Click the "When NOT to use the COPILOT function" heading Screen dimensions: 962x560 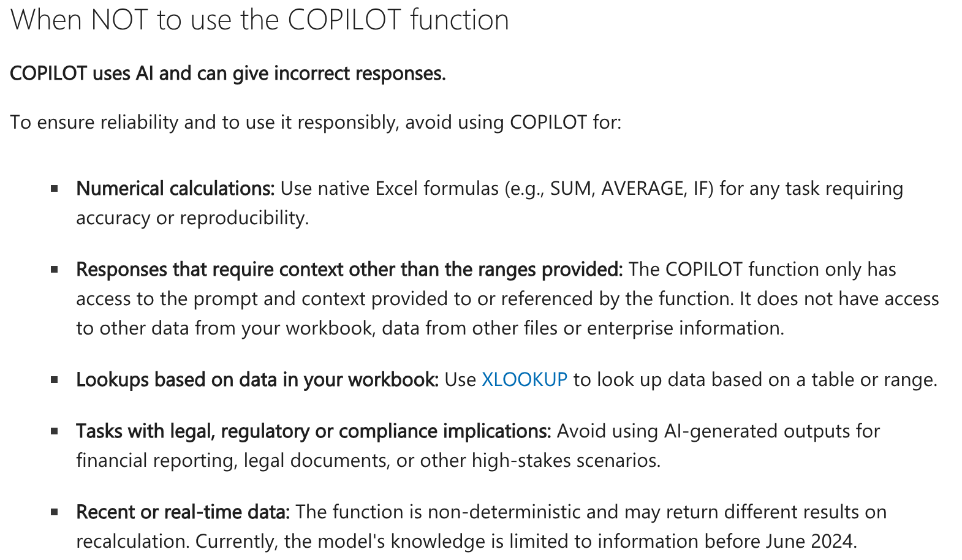point(260,20)
